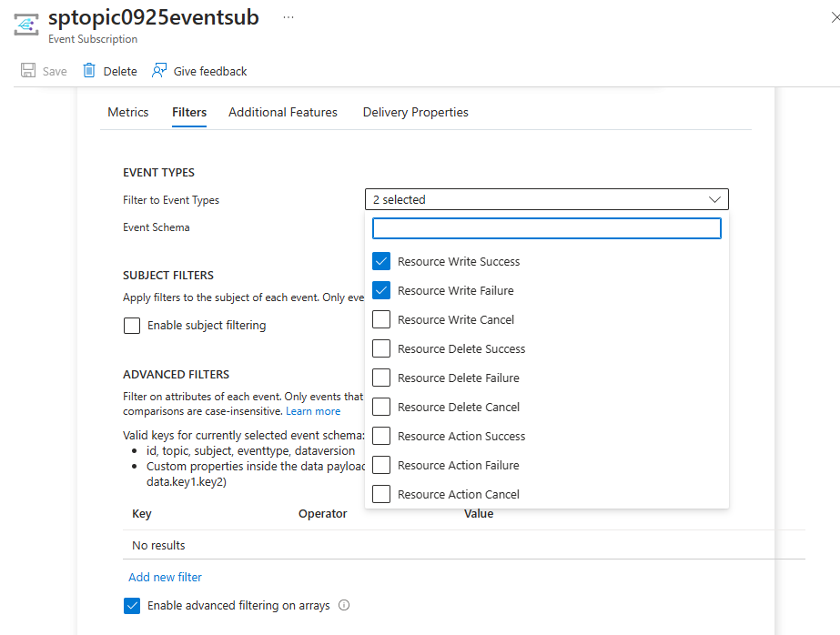This screenshot has width=840, height=635.
Task: Uncheck Resource Write Success event type
Action: pyautogui.click(x=382, y=262)
